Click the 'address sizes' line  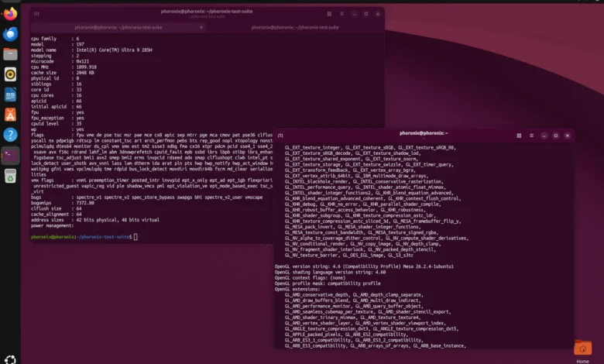[95, 220]
